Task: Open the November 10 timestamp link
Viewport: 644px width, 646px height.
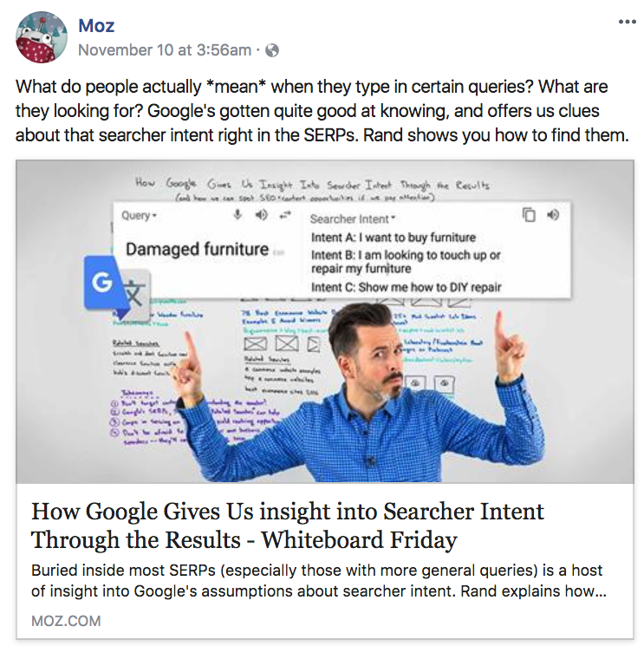Action: (165, 50)
